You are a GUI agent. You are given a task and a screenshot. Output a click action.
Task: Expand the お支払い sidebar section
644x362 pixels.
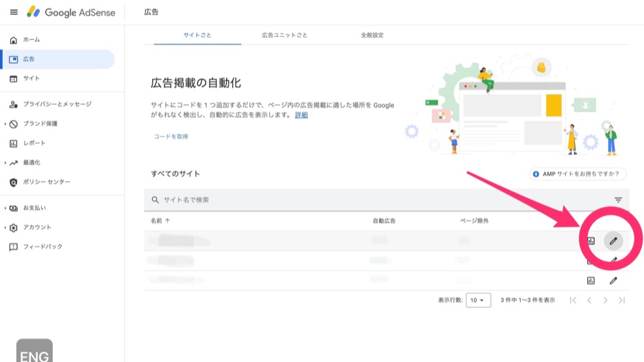5,208
